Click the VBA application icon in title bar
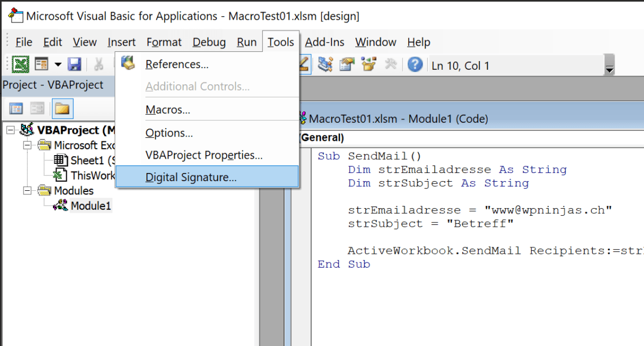The height and width of the screenshot is (346, 644). [16, 16]
